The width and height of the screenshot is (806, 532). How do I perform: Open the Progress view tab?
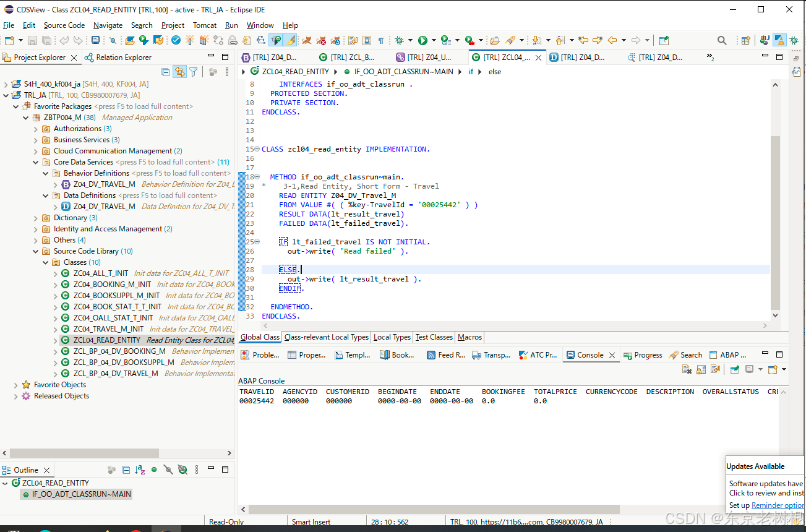(x=643, y=355)
